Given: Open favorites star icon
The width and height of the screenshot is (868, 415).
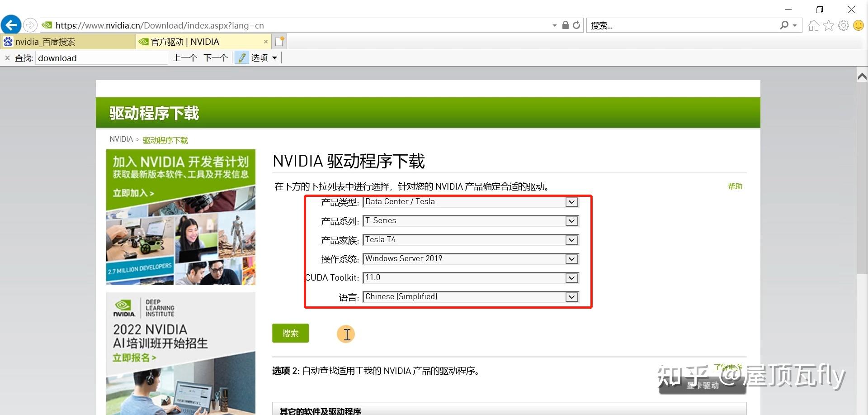Looking at the screenshot, I should (829, 25).
